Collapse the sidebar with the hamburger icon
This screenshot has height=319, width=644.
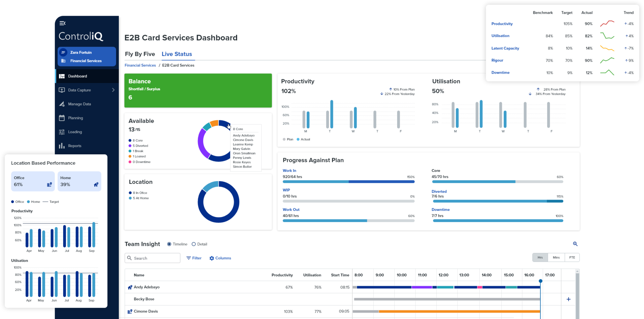coord(62,23)
